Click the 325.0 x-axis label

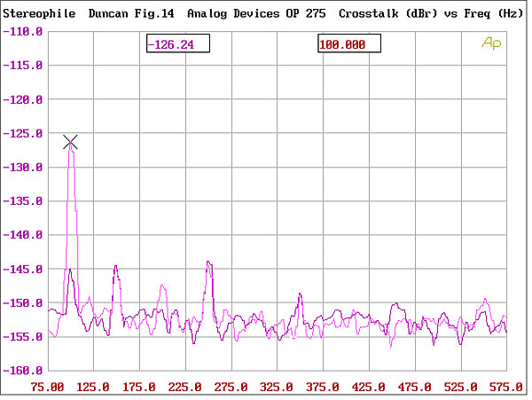click(x=277, y=387)
